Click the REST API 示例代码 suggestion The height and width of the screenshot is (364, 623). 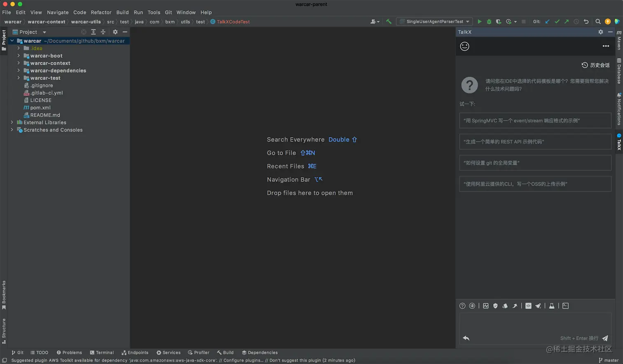(x=535, y=142)
